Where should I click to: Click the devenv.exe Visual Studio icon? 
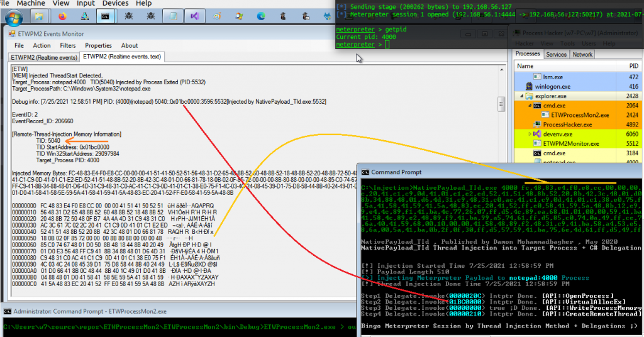[537, 134]
